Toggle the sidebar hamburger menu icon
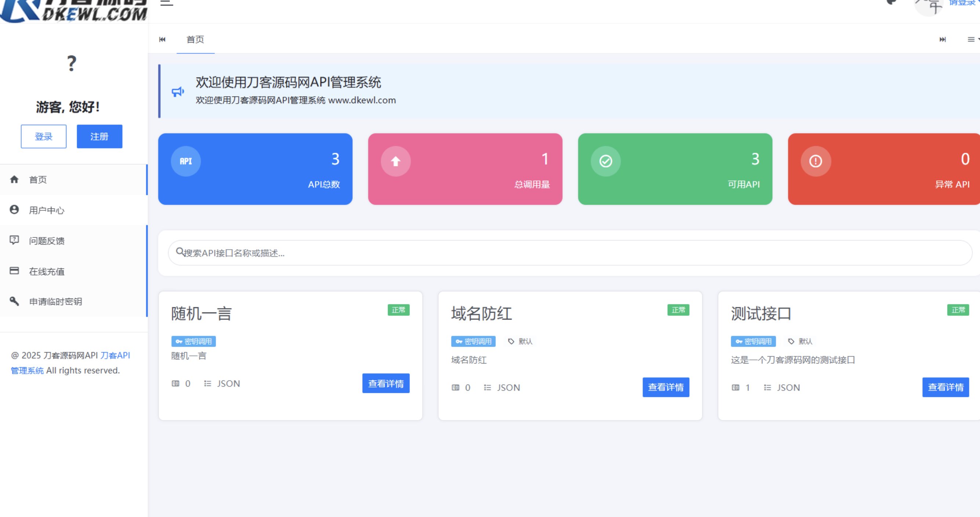The height and width of the screenshot is (517, 980). coord(167,3)
